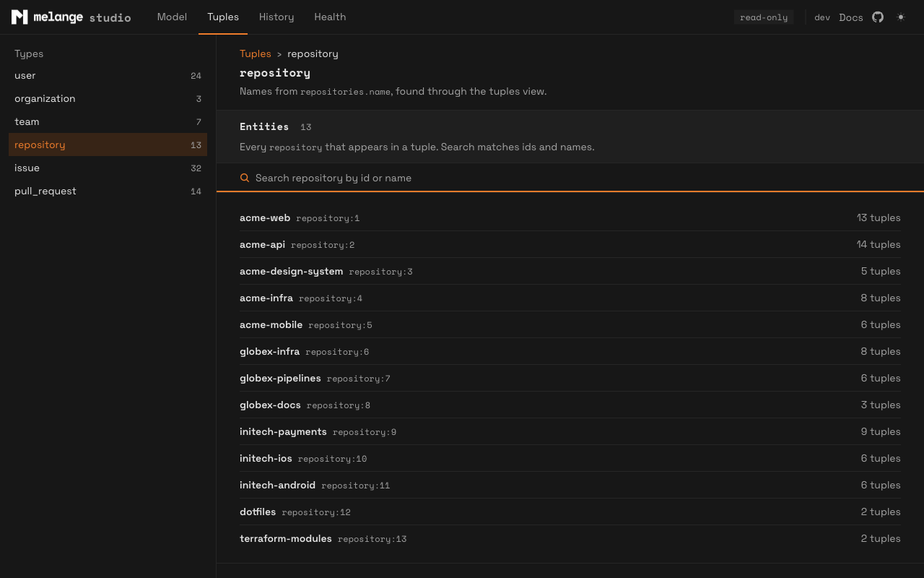924x578 pixels.
Task: Toggle the light theme sun icon
Action: [901, 17]
